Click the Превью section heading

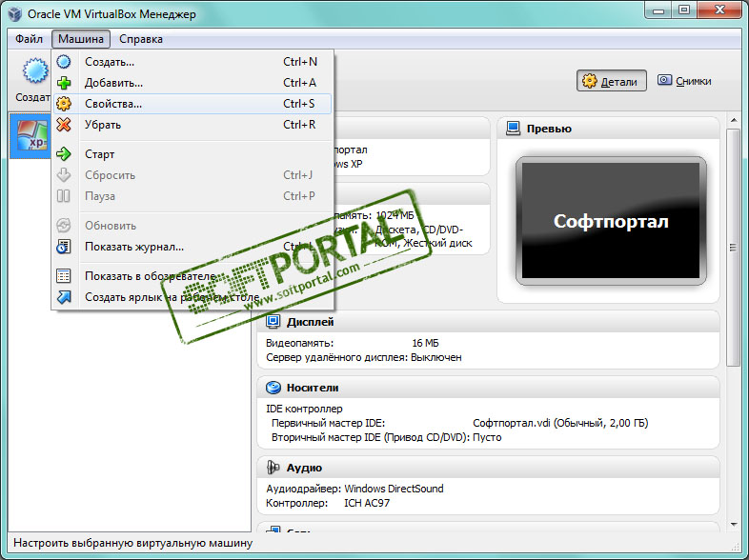coord(549,129)
